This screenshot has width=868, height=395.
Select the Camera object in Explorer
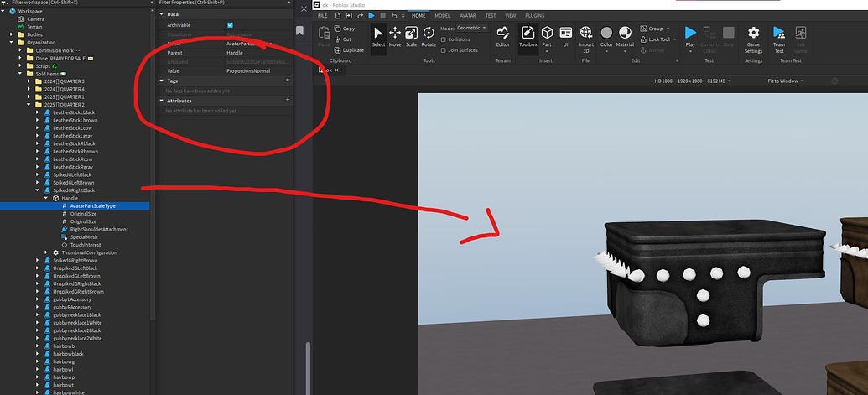35,18
